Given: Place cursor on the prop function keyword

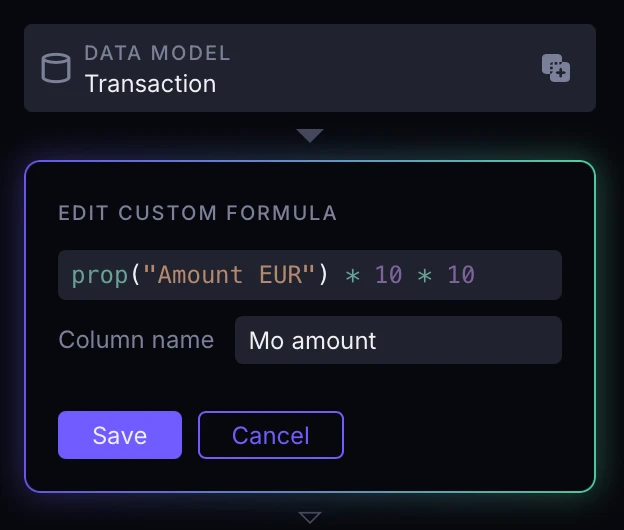Looking at the screenshot, I should point(100,275).
